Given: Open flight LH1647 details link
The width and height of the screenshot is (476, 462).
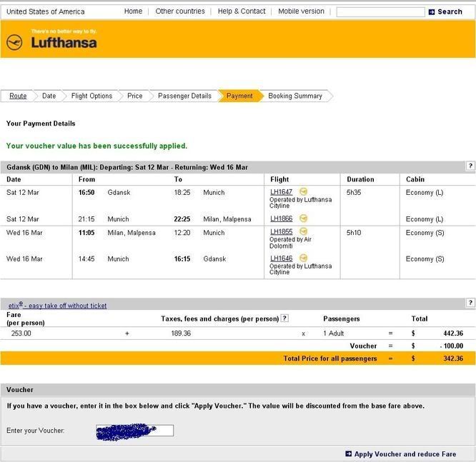Looking at the screenshot, I should click(281, 192).
